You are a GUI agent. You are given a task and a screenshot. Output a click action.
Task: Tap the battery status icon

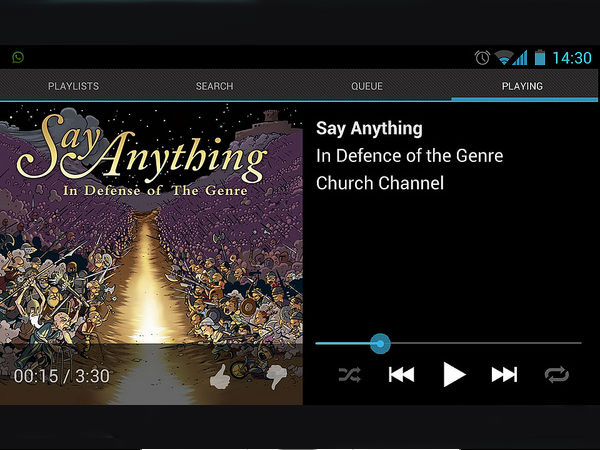540,57
